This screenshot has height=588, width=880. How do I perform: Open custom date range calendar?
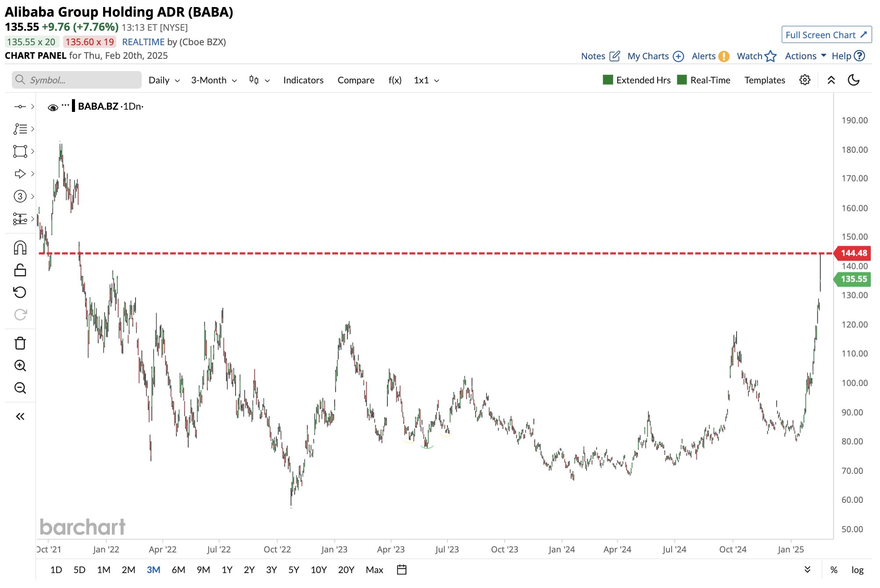(x=401, y=570)
